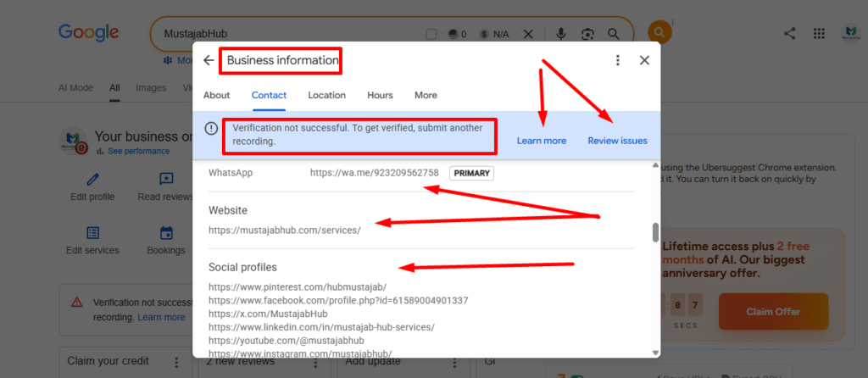Click the WhatsApp wa.me link text
Screen dimensions: 868x378
click(x=374, y=173)
